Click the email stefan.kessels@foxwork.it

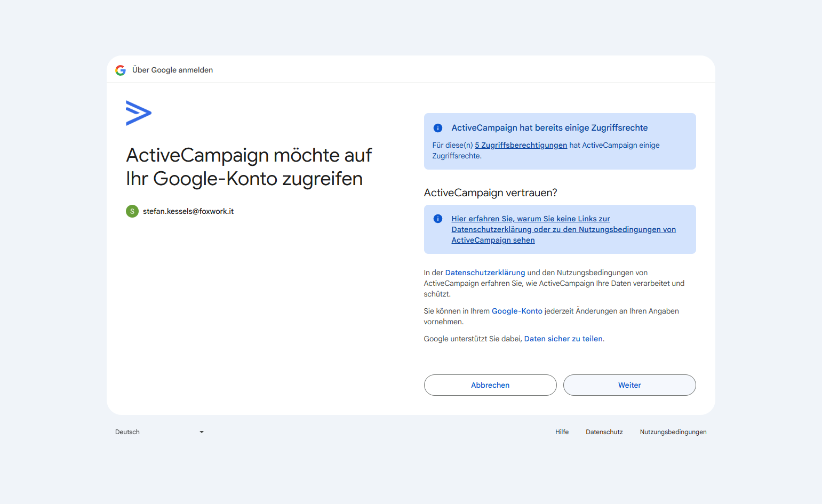click(x=188, y=211)
